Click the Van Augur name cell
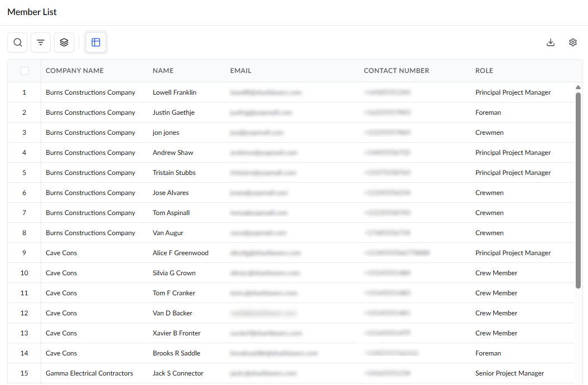The image size is (588, 385). coord(168,233)
